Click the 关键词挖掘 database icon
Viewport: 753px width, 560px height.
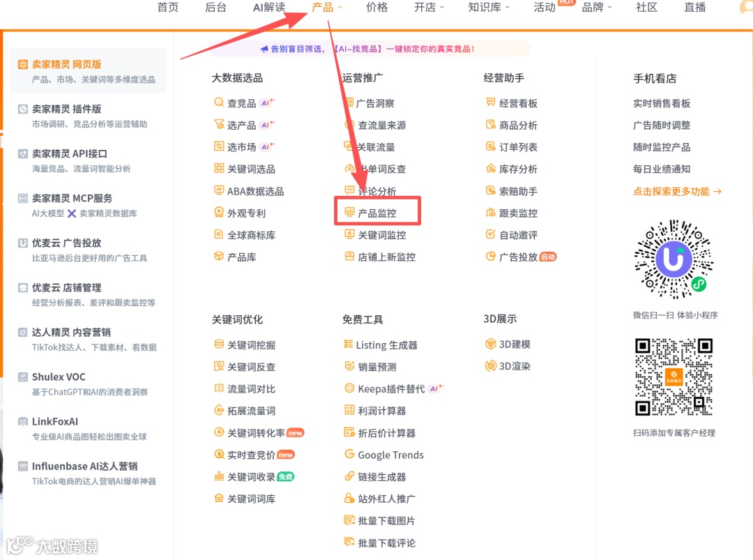(218, 344)
